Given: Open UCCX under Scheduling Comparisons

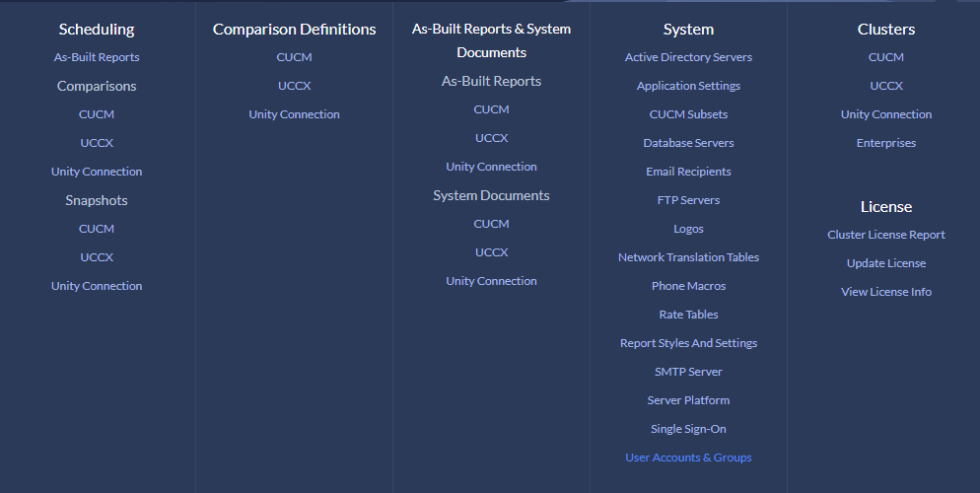Looking at the screenshot, I should point(97,143).
